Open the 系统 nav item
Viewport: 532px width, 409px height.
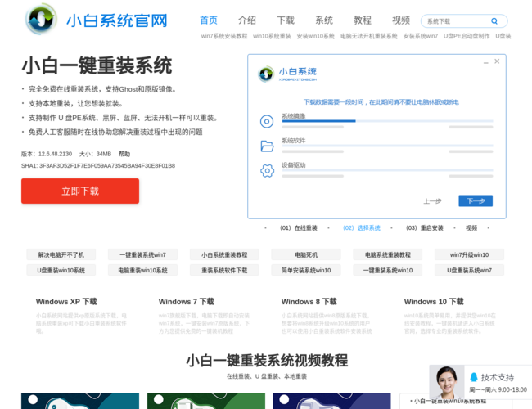point(324,20)
